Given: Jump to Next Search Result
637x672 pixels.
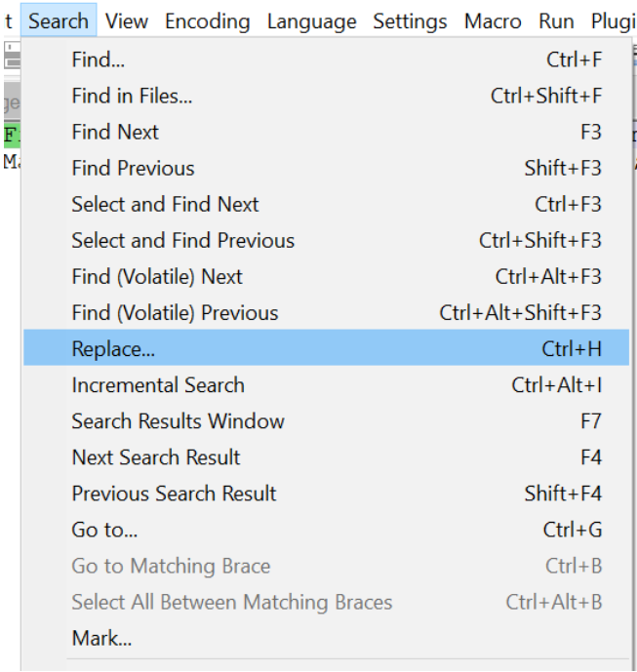Looking at the screenshot, I should [x=326, y=457].
